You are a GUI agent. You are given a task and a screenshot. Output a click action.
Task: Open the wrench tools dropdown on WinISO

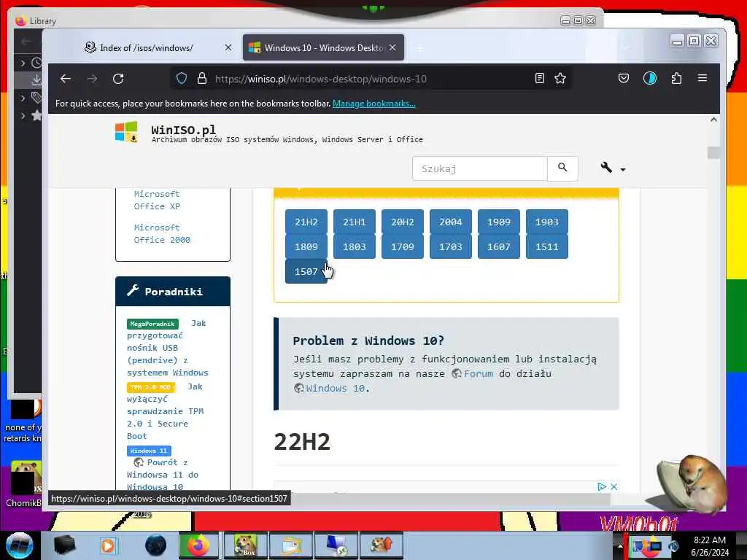(612, 168)
